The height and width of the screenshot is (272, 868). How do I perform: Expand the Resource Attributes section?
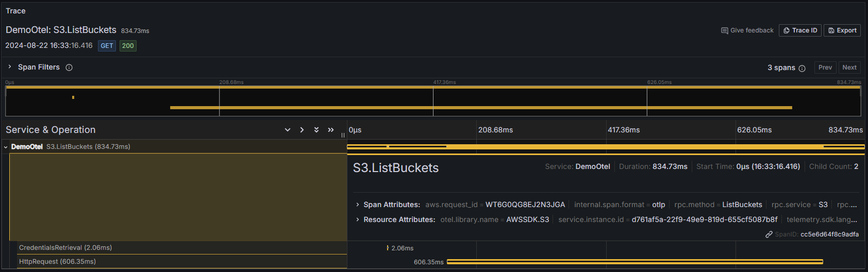coord(358,219)
